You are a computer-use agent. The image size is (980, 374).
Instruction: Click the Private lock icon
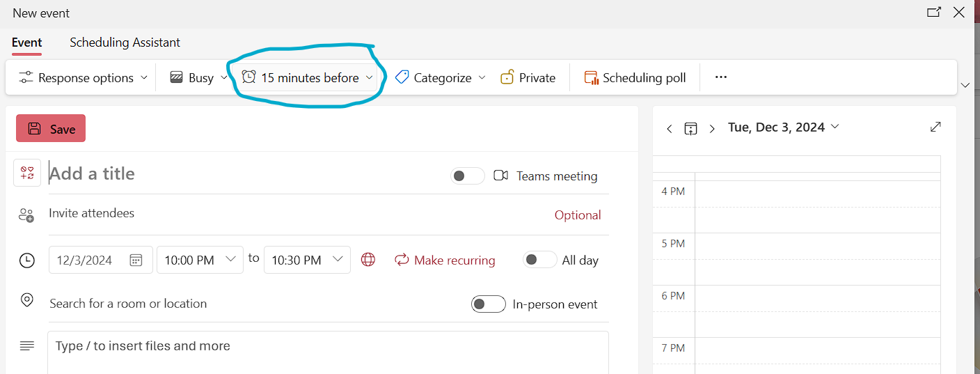507,77
